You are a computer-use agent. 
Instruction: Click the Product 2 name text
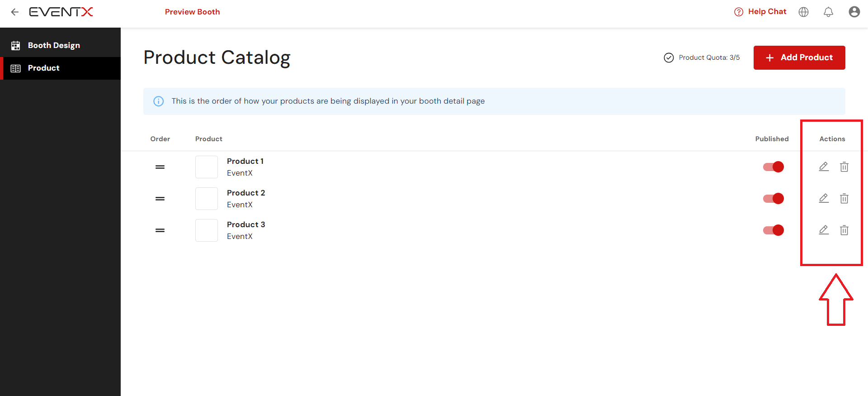coord(246,193)
